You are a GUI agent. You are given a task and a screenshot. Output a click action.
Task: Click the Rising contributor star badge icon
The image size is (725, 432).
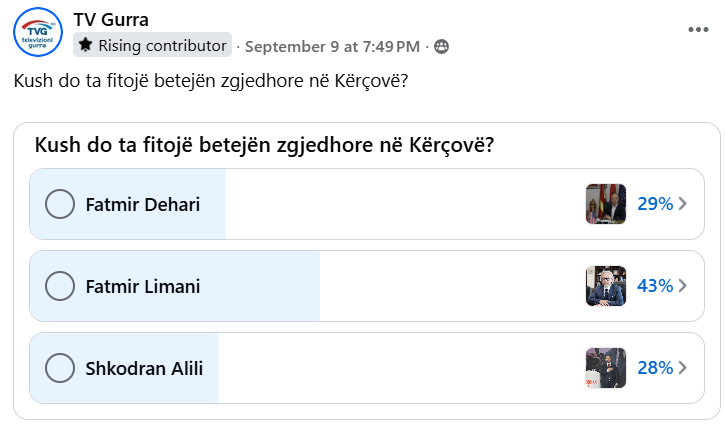[x=86, y=45]
